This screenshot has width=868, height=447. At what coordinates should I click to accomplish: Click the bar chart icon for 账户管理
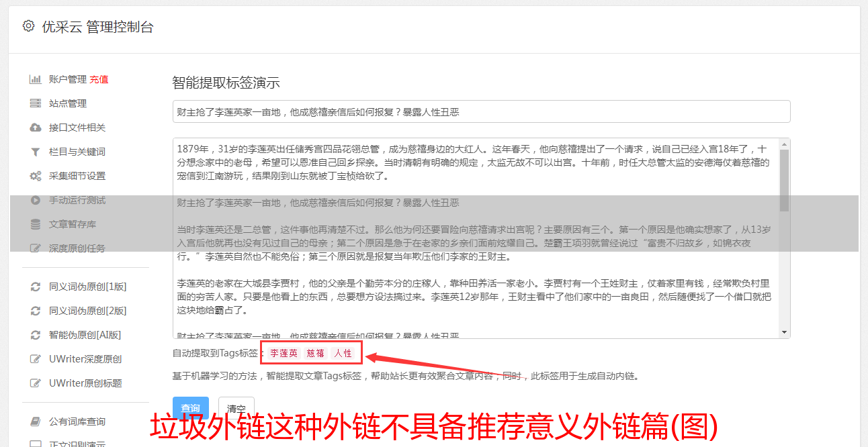[x=36, y=79]
